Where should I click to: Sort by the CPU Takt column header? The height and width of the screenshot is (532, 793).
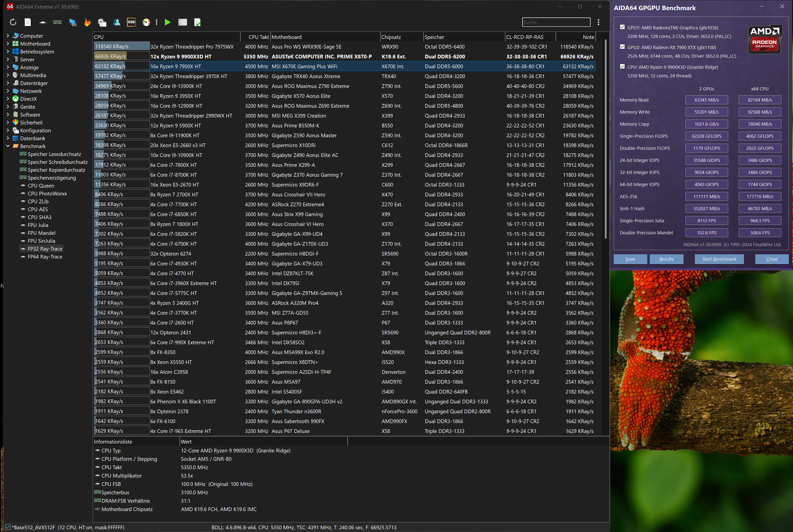(255, 37)
